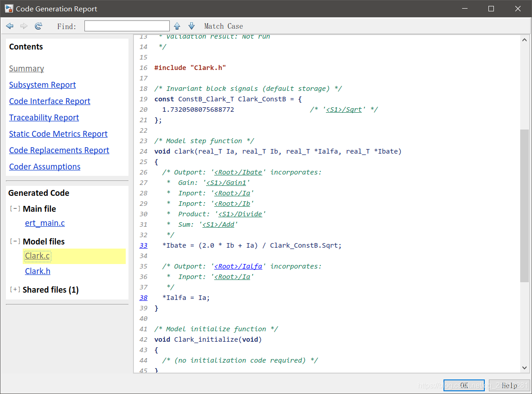The image size is (532, 394).
Task: Jump to next match with down arrow icon
Action: click(191, 26)
